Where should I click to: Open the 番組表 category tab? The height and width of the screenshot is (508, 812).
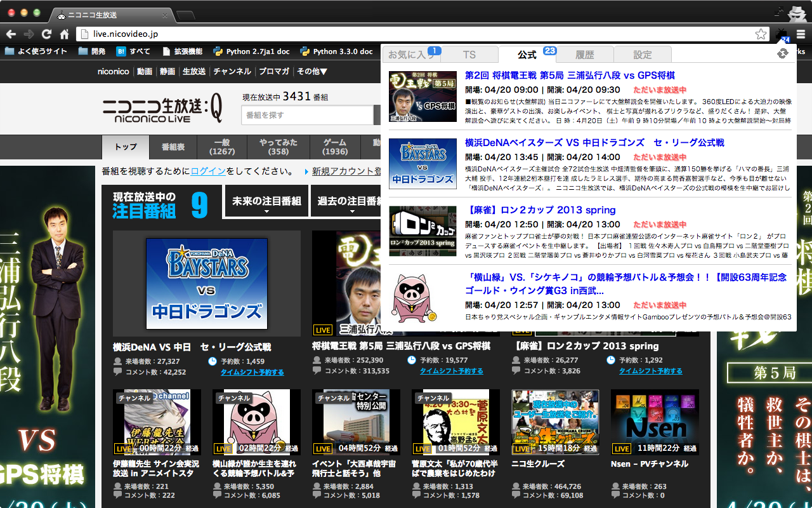(x=173, y=147)
